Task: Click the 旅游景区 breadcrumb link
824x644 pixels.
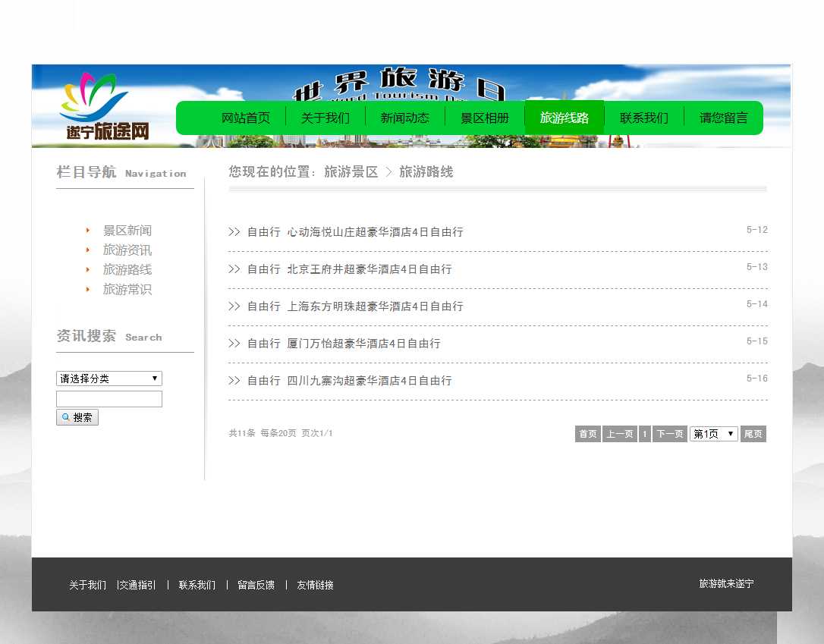Action: coord(351,172)
